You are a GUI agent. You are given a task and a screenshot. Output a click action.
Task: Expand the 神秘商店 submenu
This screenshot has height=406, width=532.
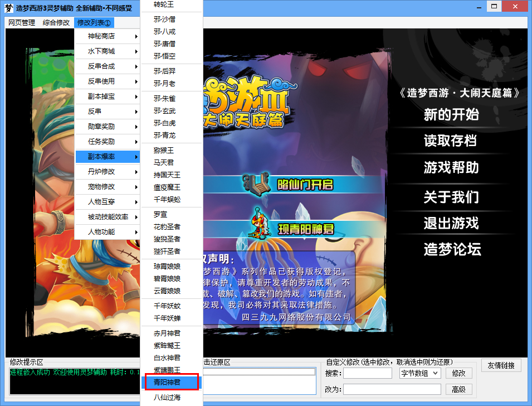[x=108, y=36]
